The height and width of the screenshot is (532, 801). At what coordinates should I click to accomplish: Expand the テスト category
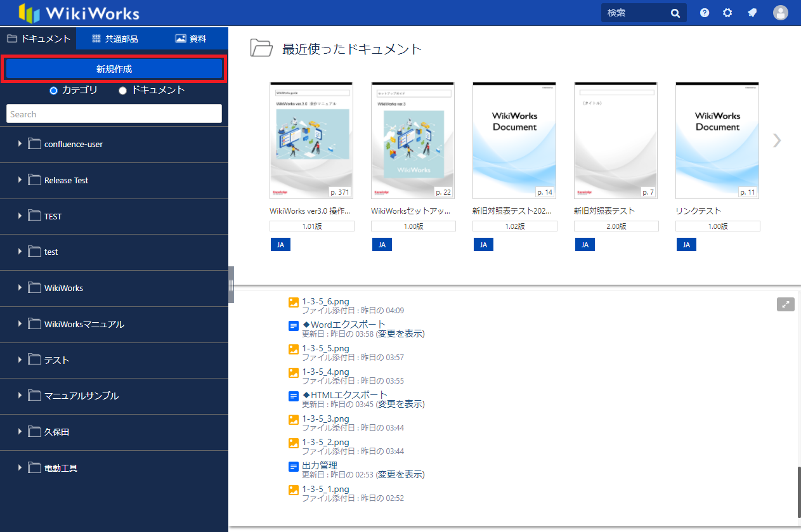pyautogui.click(x=20, y=360)
